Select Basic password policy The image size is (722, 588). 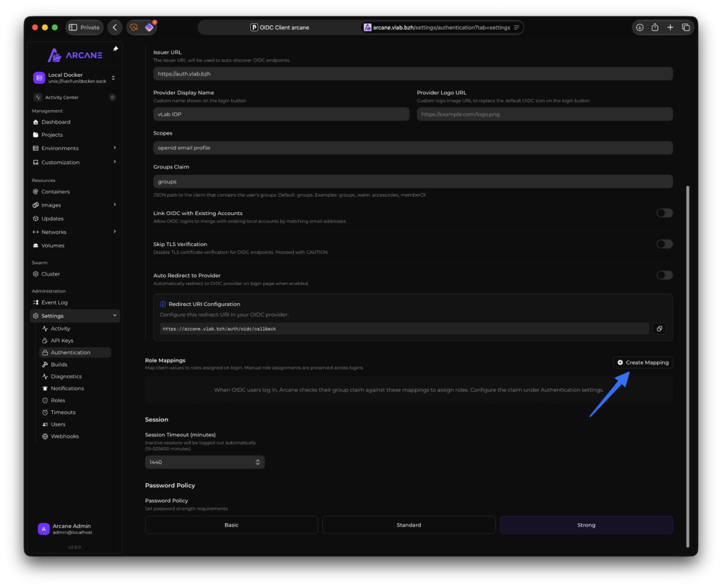point(231,525)
